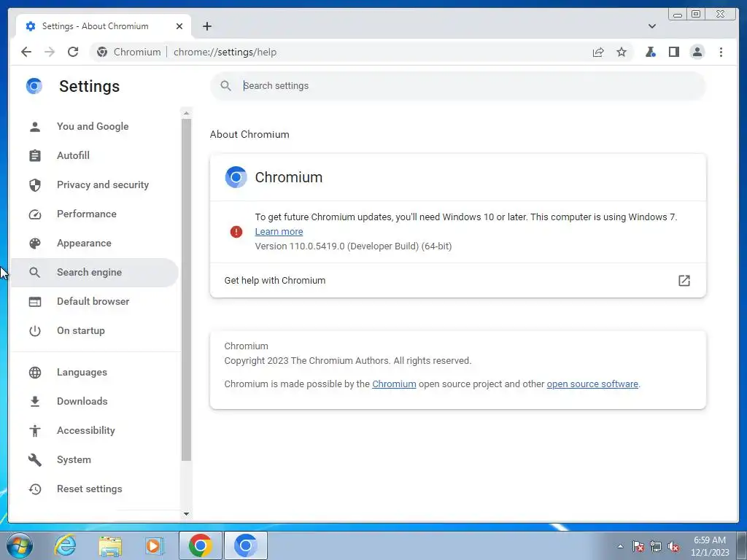The image size is (747, 560).
Task: Click the Learn more link
Action: pos(279,231)
